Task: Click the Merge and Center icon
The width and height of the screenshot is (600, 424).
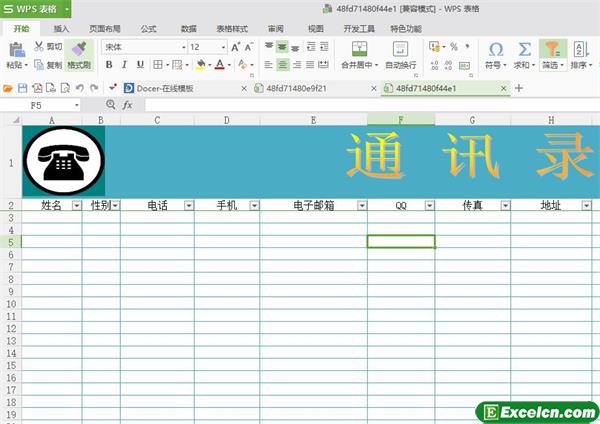Action: pyautogui.click(x=359, y=49)
